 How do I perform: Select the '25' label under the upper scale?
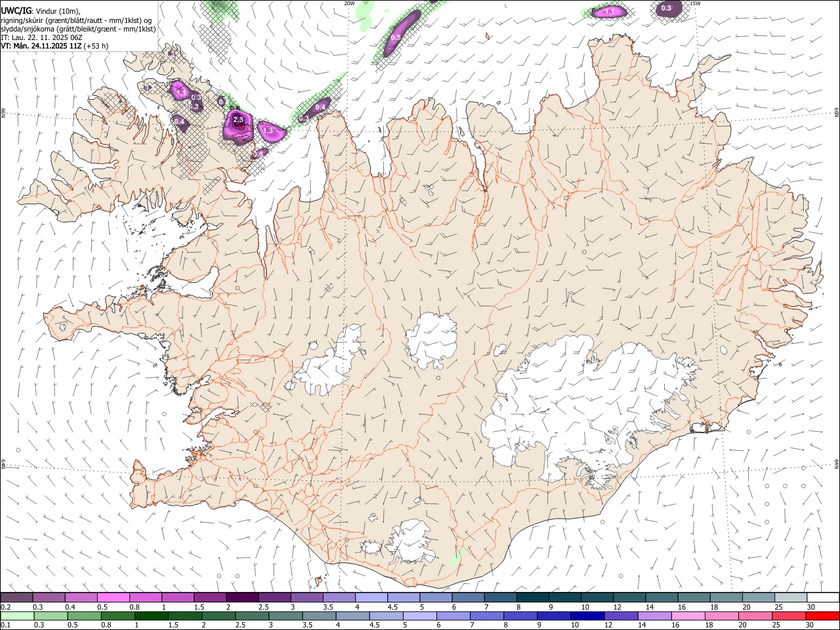tap(779, 607)
